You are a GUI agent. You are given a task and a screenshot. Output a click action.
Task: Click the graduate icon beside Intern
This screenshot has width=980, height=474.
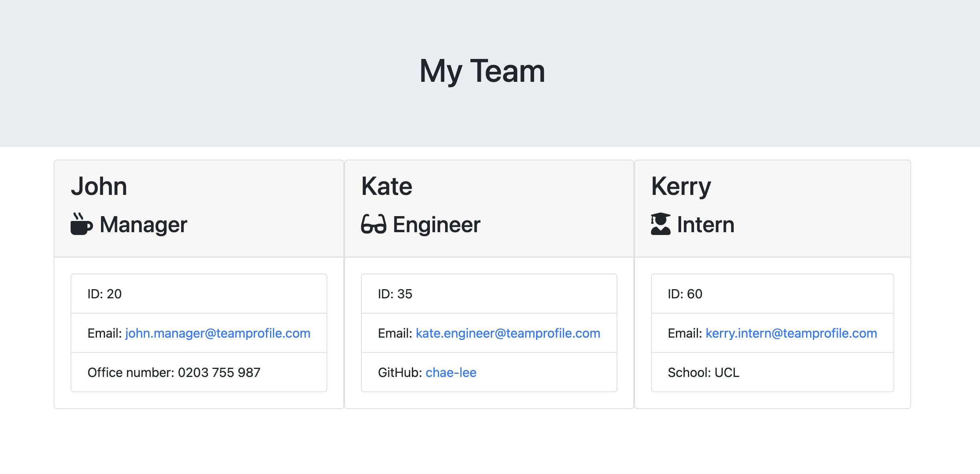[661, 224]
